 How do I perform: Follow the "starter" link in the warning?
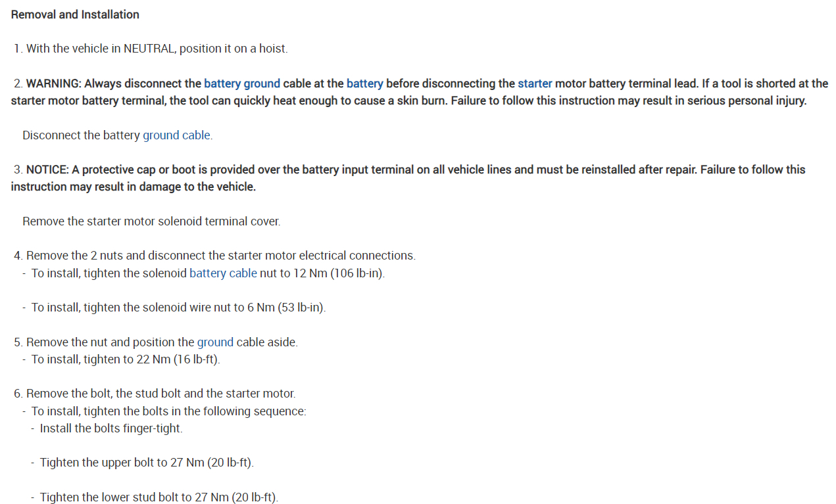pyautogui.click(x=534, y=83)
